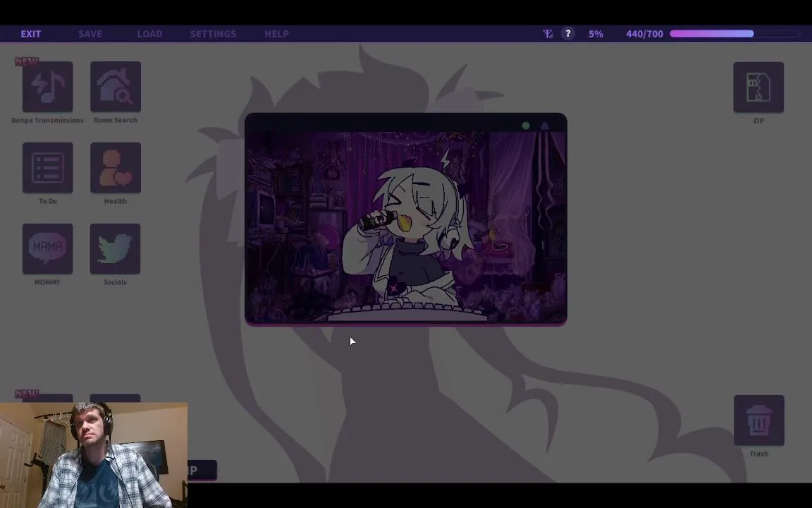This screenshot has width=812, height=508.
Task: Click the 440/700 counter text
Action: [644, 34]
